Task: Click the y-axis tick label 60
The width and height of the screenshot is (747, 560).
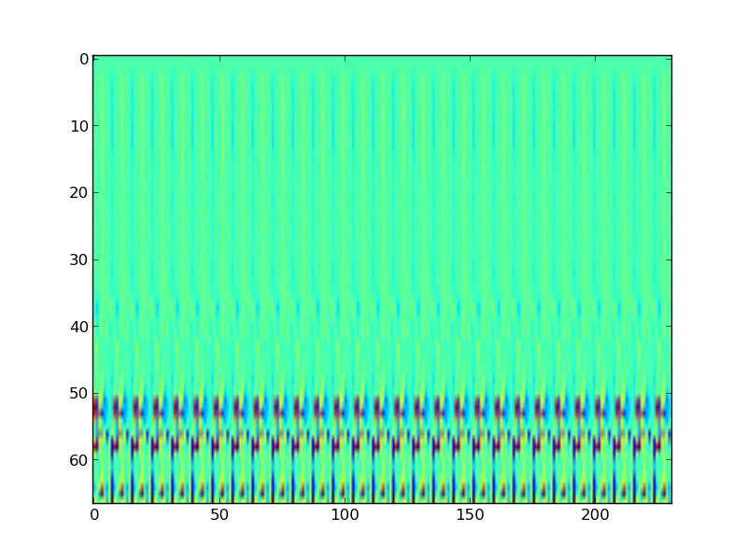Action: point(78,461)
